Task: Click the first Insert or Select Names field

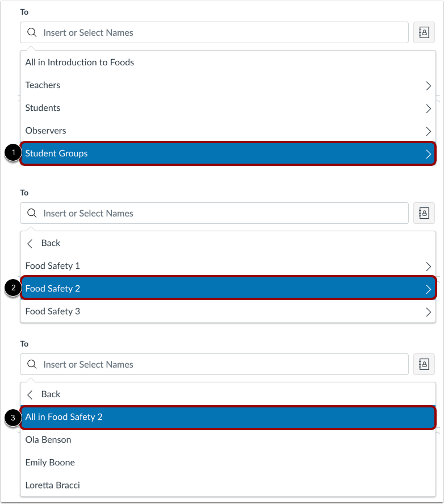Action: [170, 32]
